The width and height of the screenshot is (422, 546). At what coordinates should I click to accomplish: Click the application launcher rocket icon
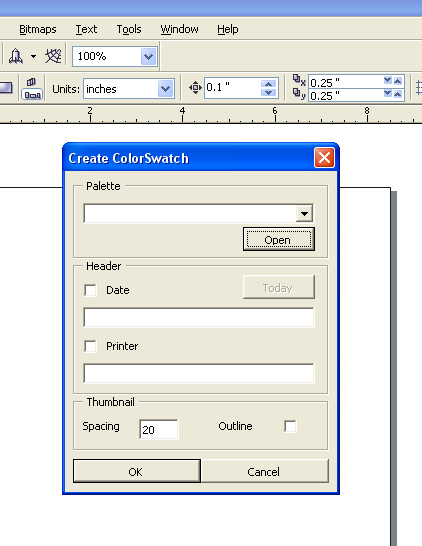(16, 56)
